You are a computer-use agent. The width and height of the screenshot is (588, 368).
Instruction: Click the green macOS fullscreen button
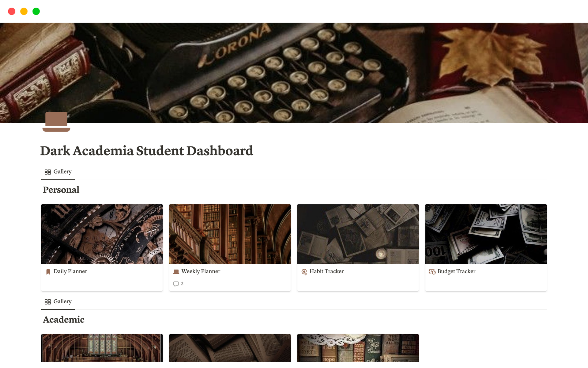36,11
